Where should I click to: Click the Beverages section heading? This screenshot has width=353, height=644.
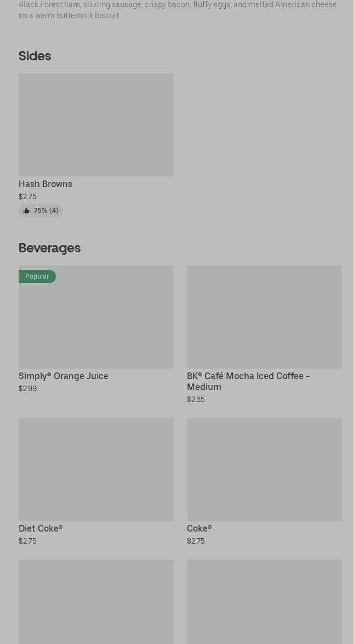49,248
